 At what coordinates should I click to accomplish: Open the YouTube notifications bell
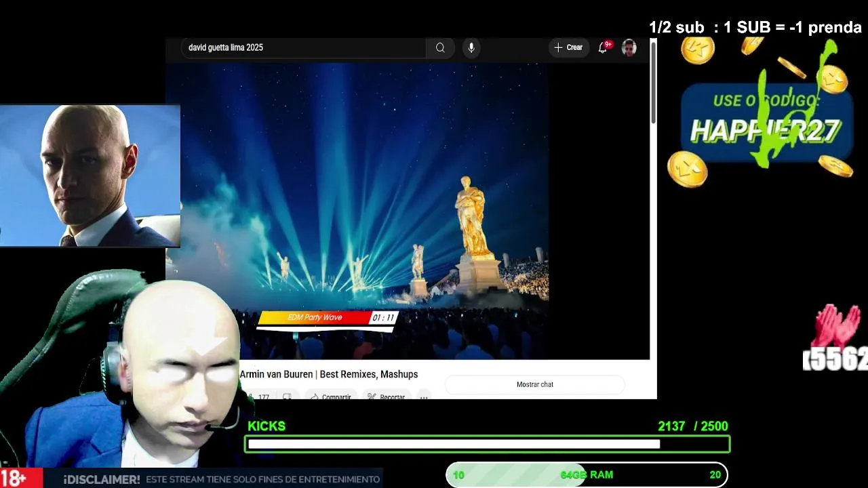point(602,47)
